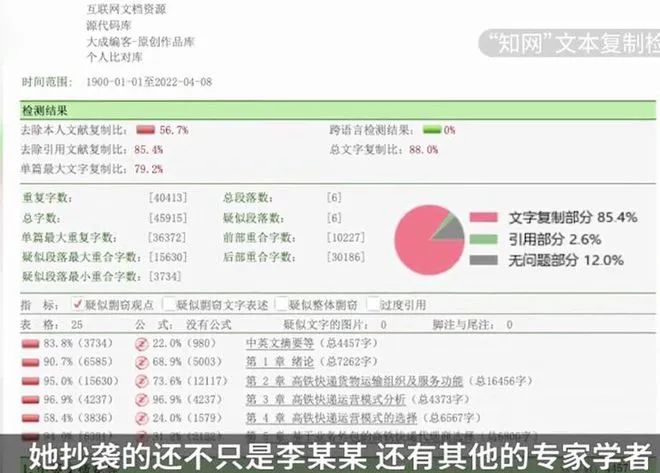Viewport: 660px width, 473px height.
Task: Click 总16456字 beside 第2章 link
Action: [501, 381]
